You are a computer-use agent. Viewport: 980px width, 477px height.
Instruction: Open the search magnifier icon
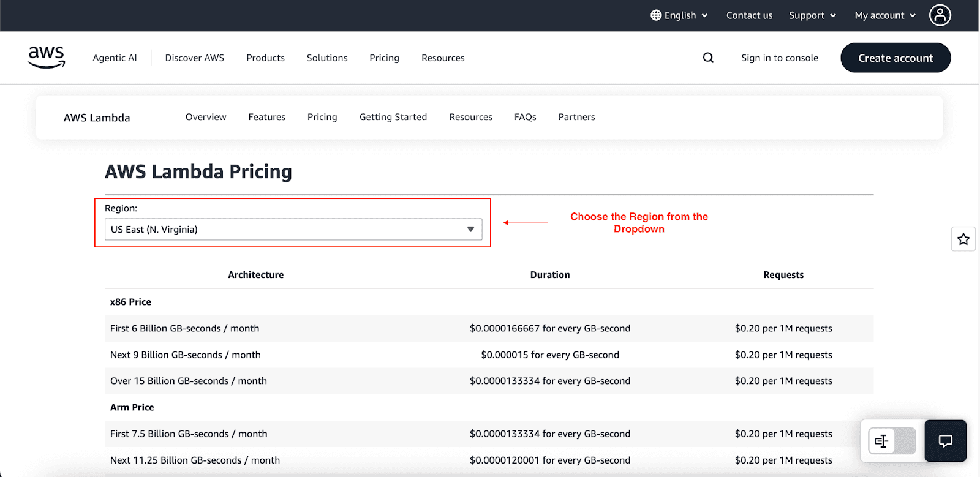[x=708, y=58]
